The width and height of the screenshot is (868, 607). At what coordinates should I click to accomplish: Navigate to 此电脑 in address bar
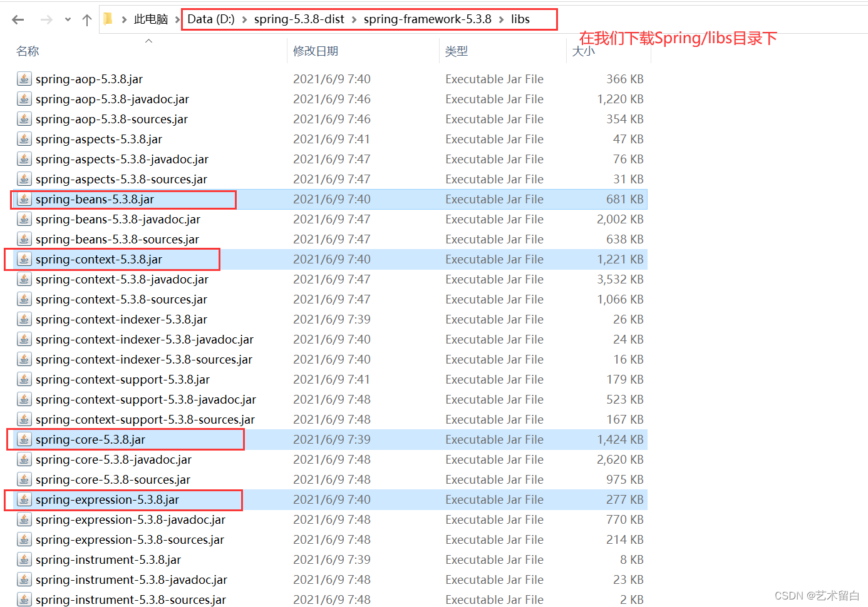point(151,19)
